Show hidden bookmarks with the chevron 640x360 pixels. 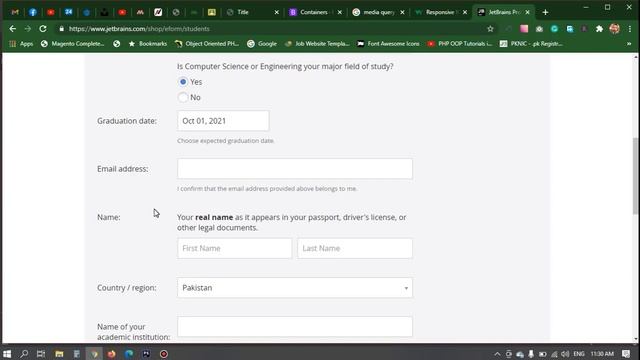tap(629, 44)
